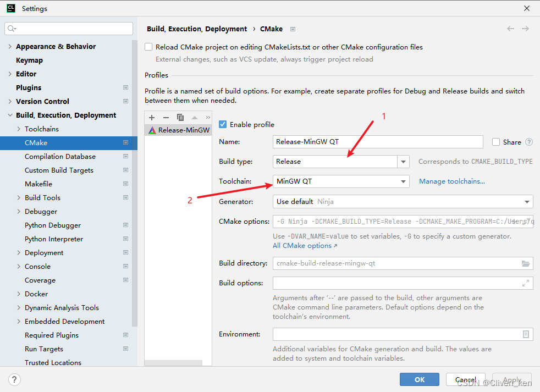The width and height of the screenshot is (540, 392).
Task: Click Build, Execution, Deployment breadcrumb
Action: point(197,29)
